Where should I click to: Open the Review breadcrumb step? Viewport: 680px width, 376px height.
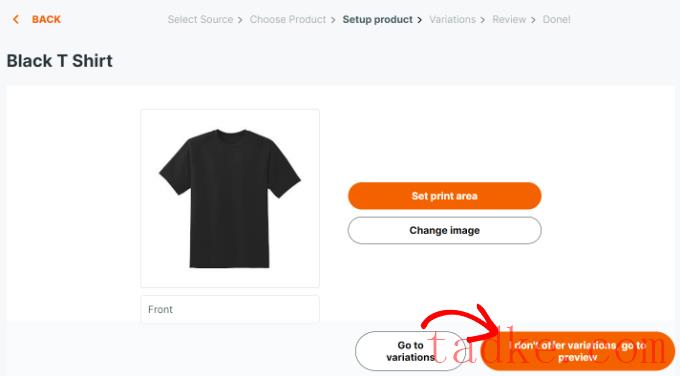click(x=509, y=20)
